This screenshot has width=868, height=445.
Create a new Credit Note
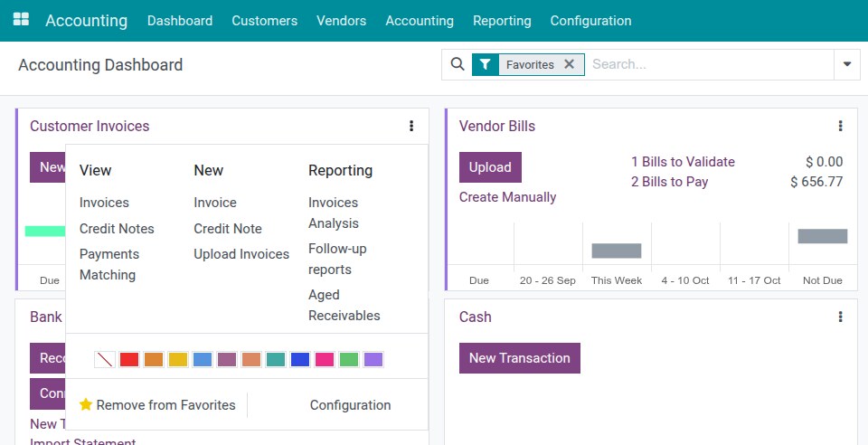tap(228, 229)
